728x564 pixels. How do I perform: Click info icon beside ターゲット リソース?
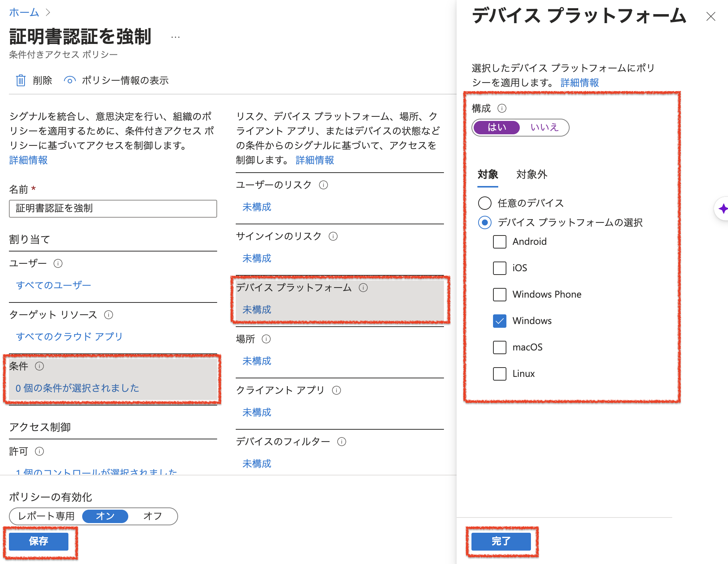[109, 315]
